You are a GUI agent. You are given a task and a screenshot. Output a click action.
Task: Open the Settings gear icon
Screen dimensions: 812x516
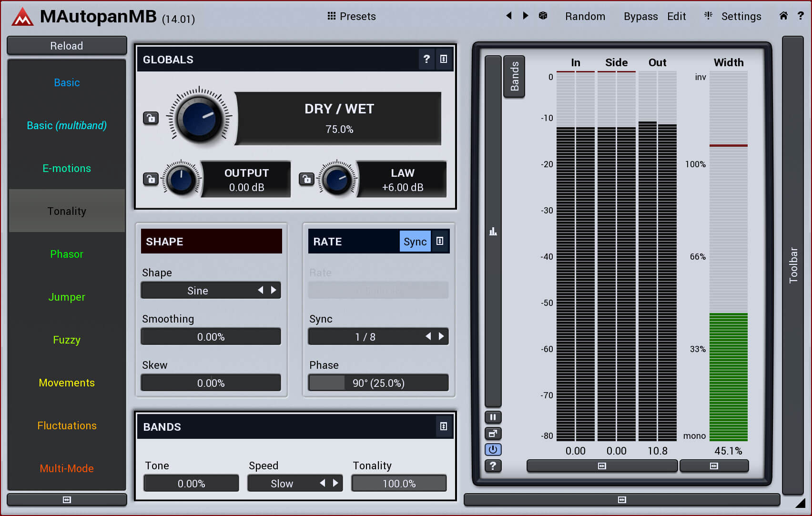[708, 16]
